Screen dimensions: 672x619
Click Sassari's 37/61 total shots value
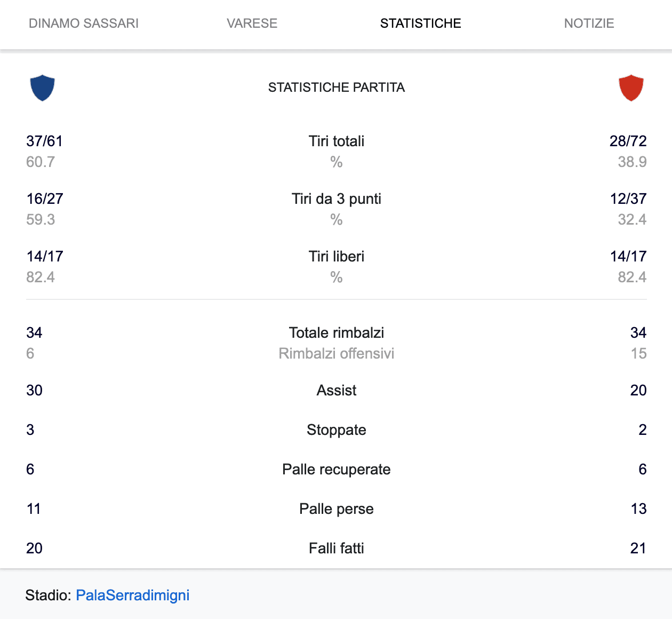[x=45, y=141]
